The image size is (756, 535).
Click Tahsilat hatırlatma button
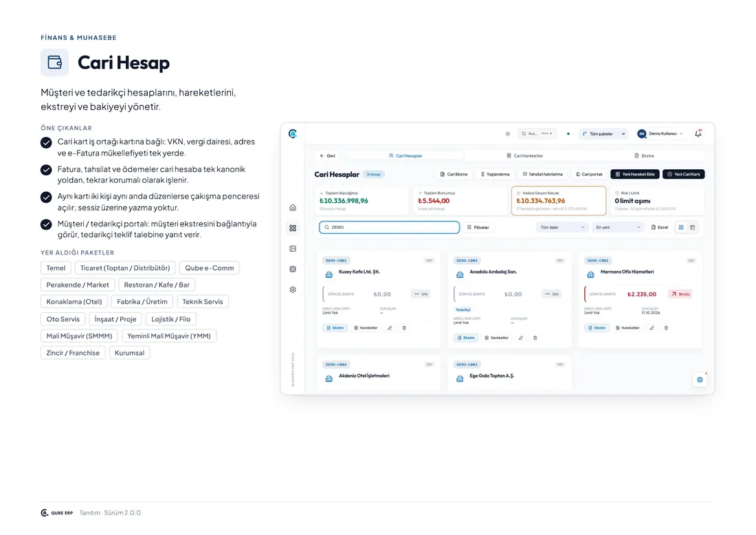[543, 174]
